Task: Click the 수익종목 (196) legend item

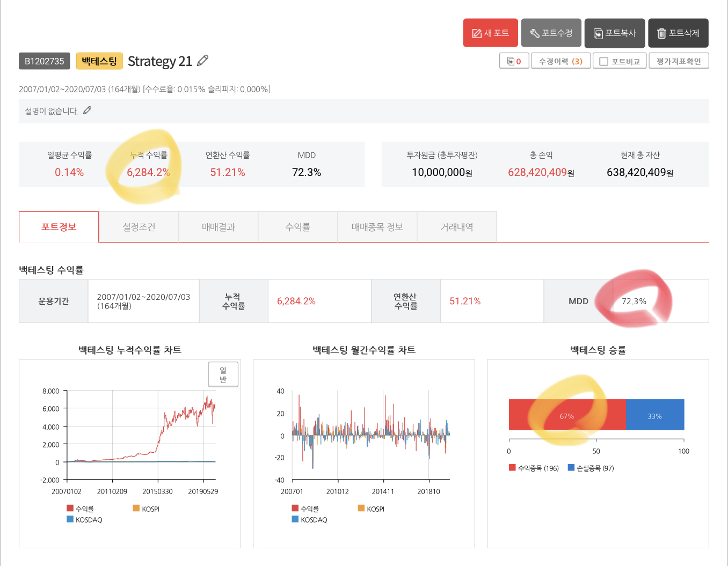Action: [534, 468]
